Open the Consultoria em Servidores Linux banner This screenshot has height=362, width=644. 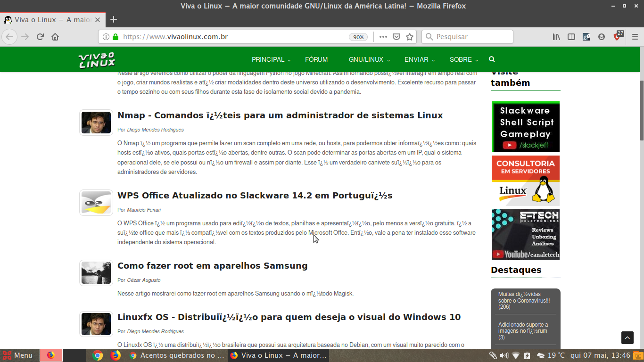click(x=526, y=181)
